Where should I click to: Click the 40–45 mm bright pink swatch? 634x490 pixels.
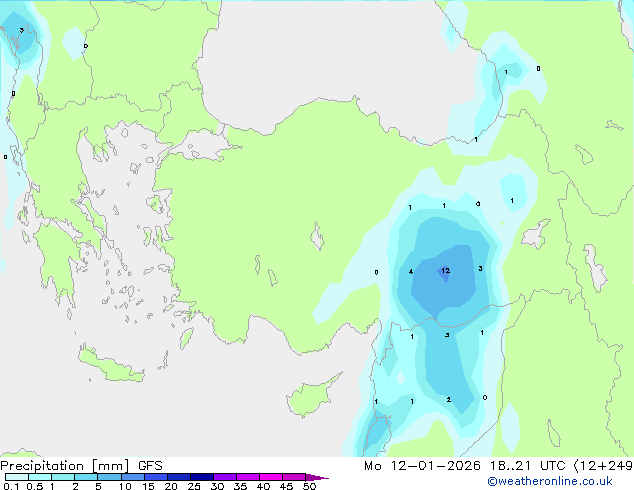point(271,477)
